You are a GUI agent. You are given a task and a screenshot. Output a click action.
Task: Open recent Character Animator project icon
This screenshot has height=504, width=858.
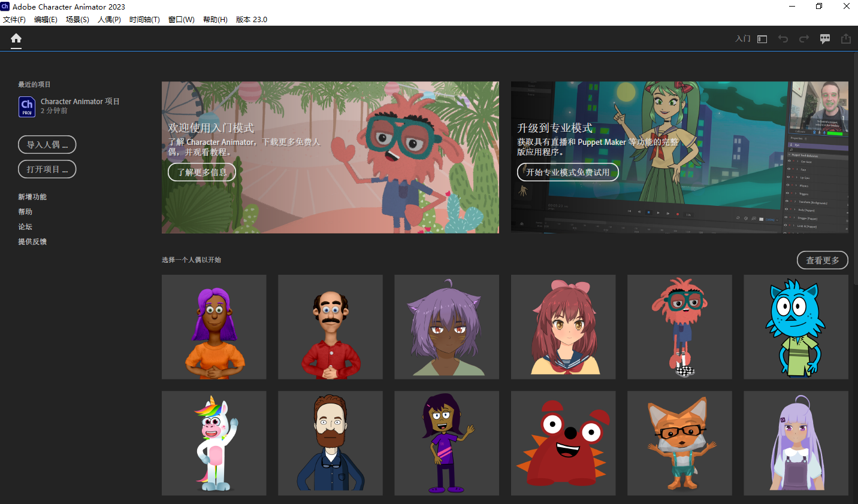(x=27, y=107)
